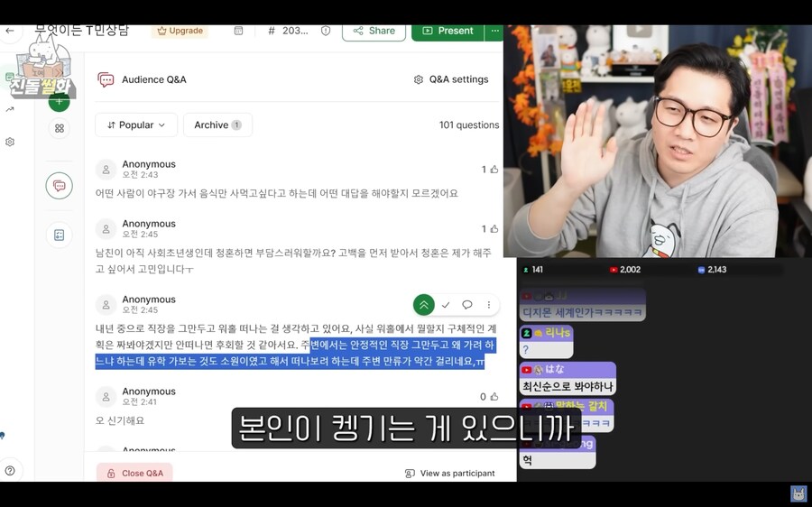812x507 pixels.
Task: Open three-dot menu on the 워홀 question
Action: click(x=488, y=305)
